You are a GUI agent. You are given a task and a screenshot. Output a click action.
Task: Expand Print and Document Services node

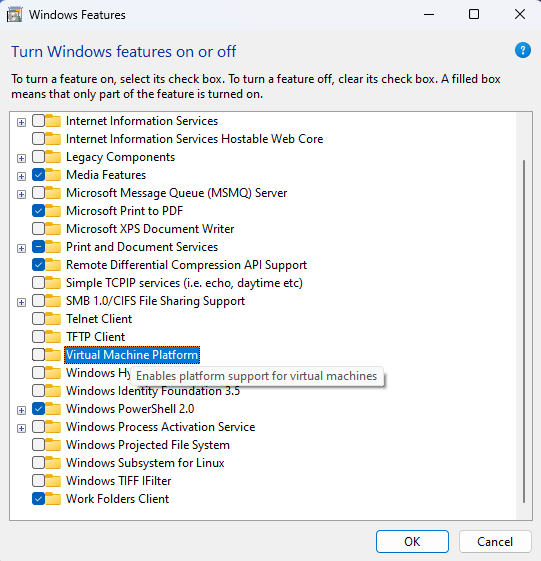point(21,248)
